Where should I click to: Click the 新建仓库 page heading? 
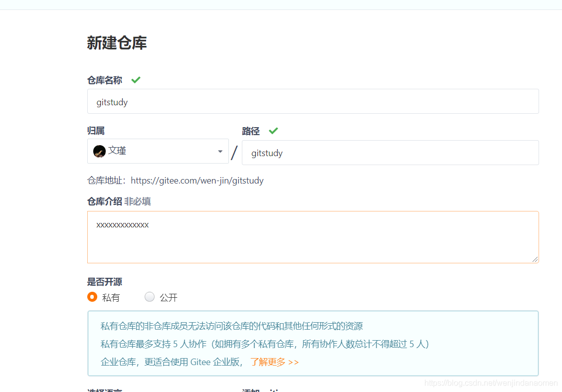coord(117,43)
